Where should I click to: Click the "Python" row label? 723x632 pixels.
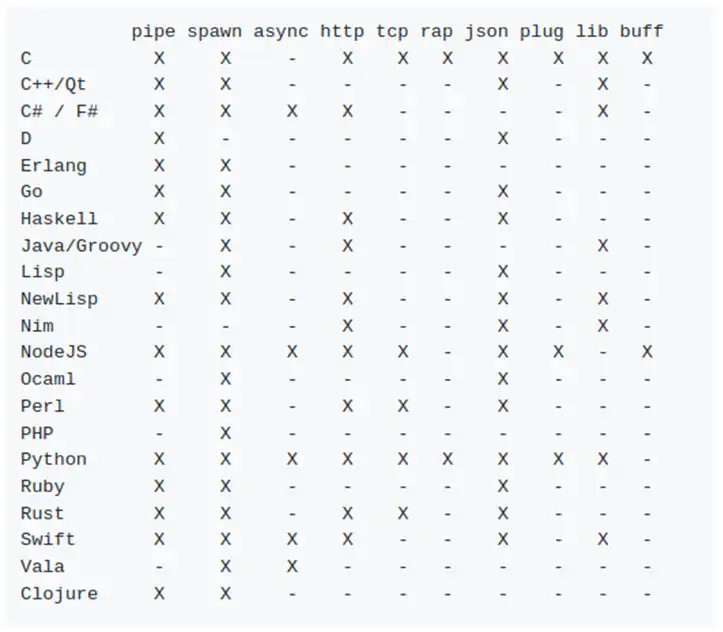(x=53, y=460)
